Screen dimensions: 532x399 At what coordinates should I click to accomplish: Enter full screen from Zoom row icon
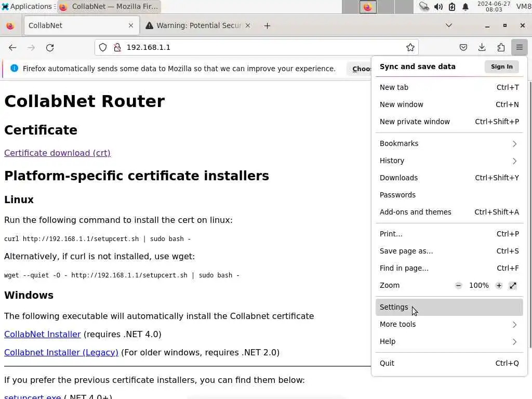click(513, 286)
